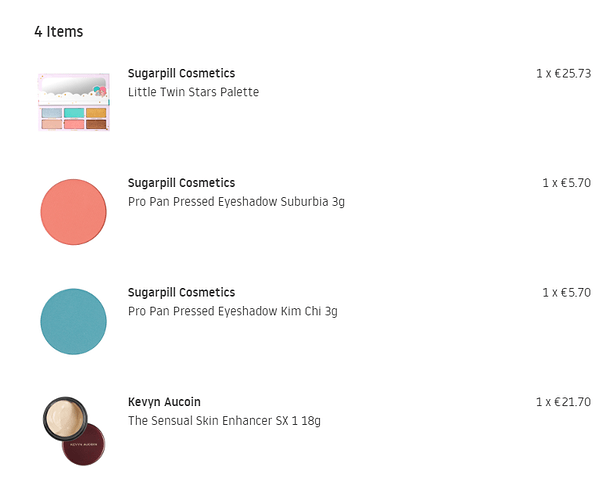This screenshot has width=613, height=500.
Task: Click the burgundy Kevyn Aucoin jar lid
Action: pos(84,444)
